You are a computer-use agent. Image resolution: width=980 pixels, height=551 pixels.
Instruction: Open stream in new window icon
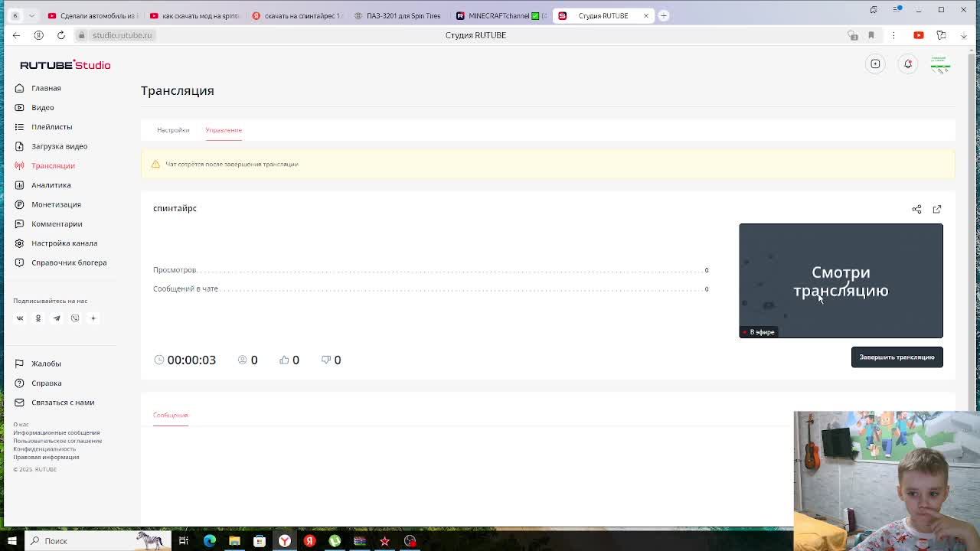pyautogui.click(x=936, y=209)
